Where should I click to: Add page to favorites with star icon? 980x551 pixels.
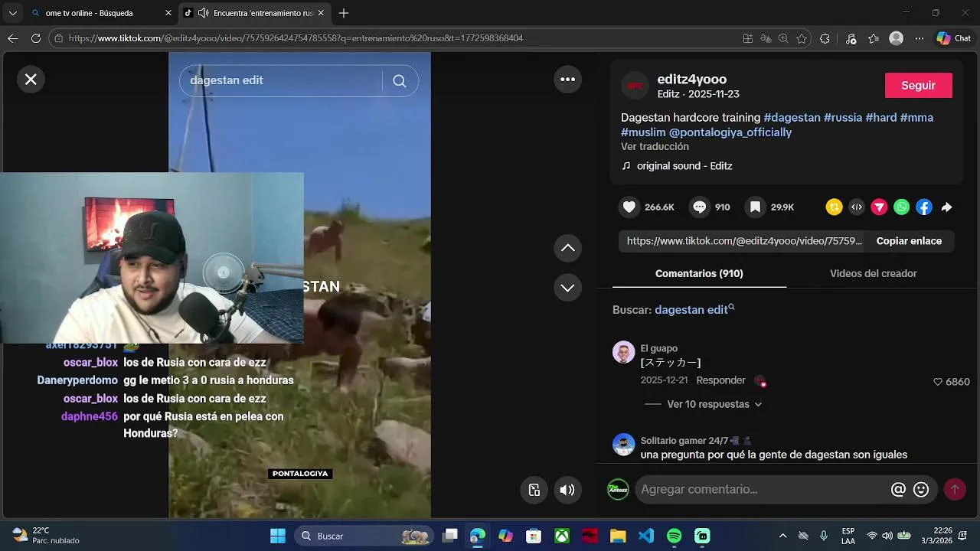coord(802,38)
